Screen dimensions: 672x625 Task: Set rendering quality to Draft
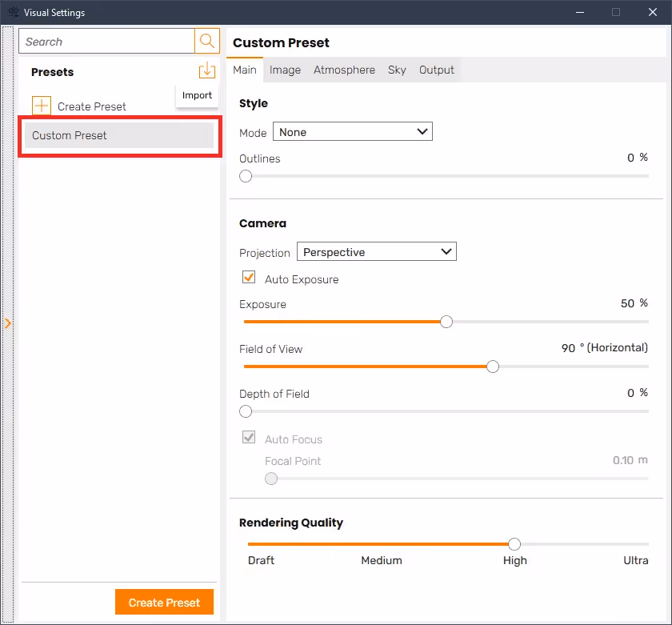click(x=261, y=560)
